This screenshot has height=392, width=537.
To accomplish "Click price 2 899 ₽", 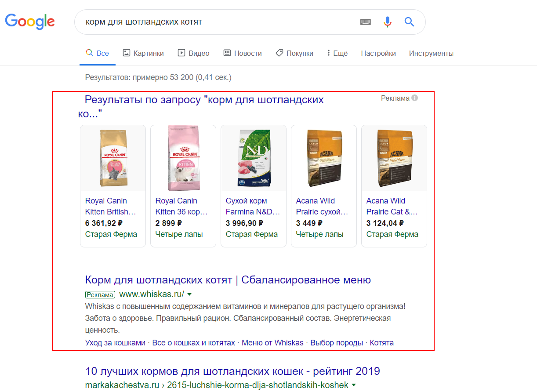I will (169, 223).
